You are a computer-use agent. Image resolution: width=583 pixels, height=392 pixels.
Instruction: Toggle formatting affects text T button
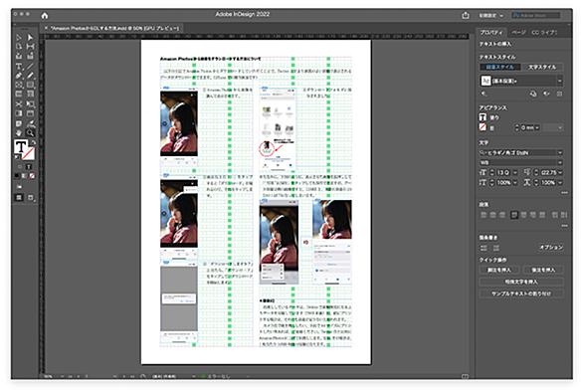(29, 167)
